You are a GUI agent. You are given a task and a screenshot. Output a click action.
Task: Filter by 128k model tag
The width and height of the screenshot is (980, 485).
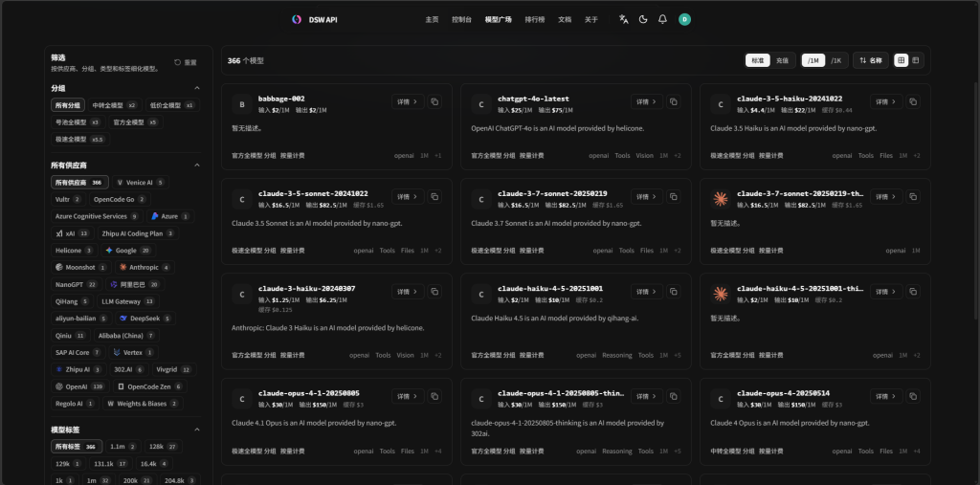[x=163, y=447]
